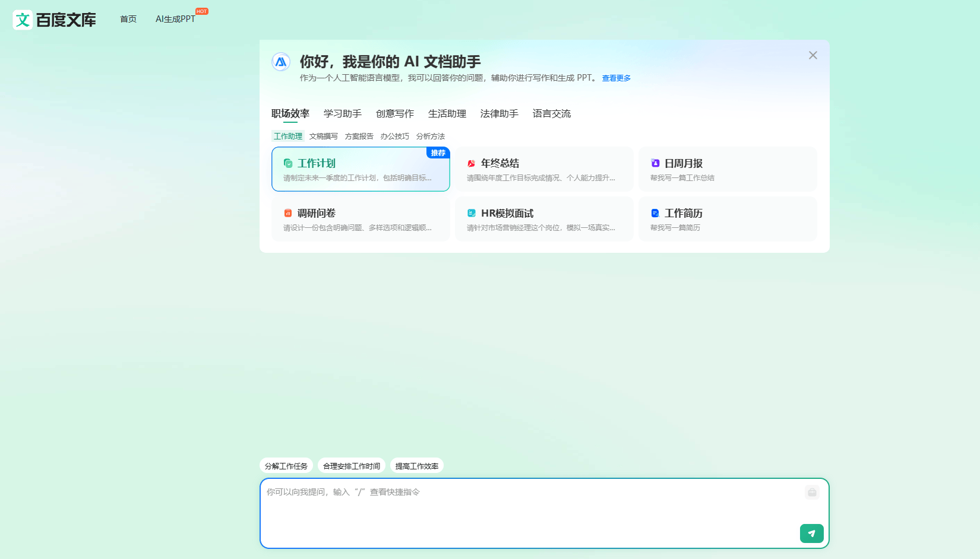Select the HR模拟面试 green icon
This screenshot has height=559, width=980.
pos(471,213)
